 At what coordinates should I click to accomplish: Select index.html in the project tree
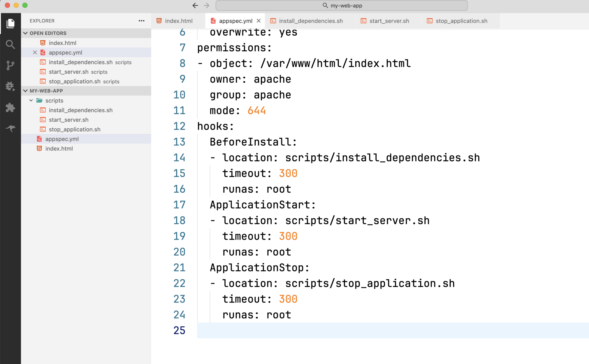[59, 149]
